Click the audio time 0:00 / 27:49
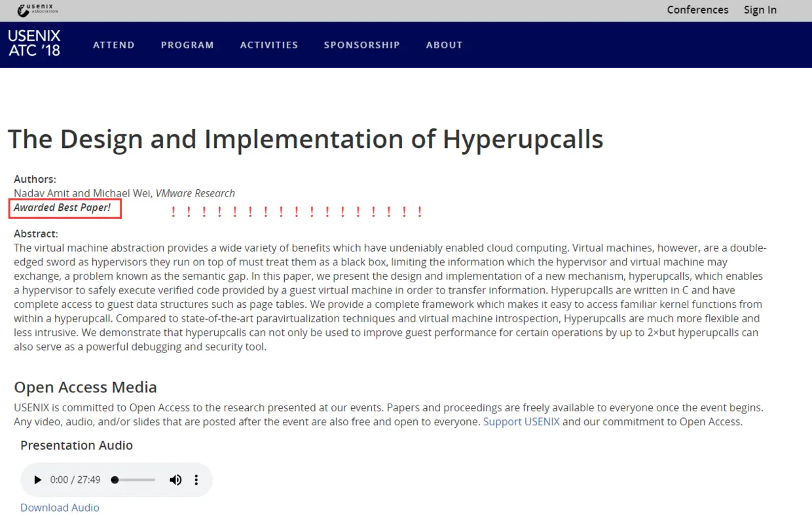 pyautogui.click(x=75, y=480)
